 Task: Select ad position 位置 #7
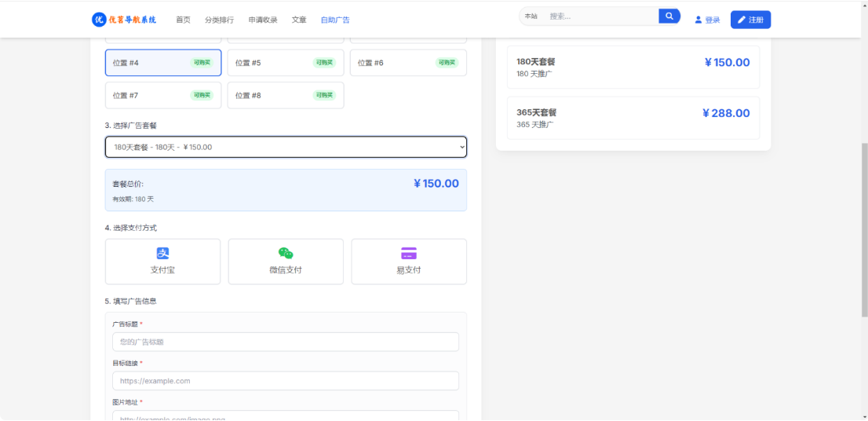tap(163, 95)
